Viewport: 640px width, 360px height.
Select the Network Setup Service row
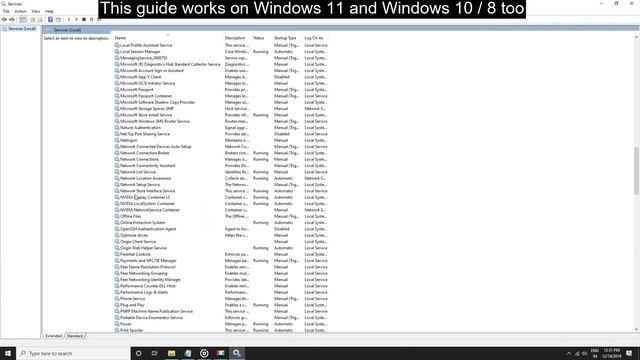point(221,184)
